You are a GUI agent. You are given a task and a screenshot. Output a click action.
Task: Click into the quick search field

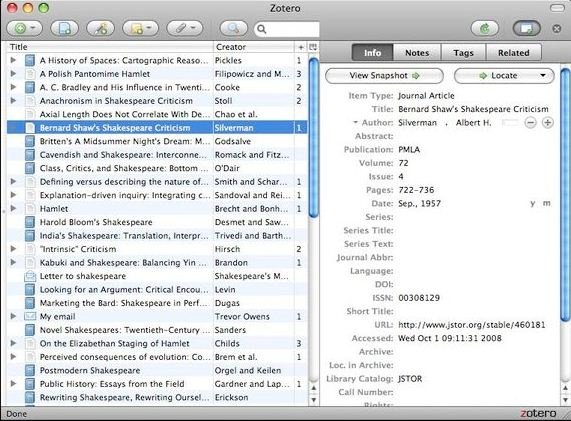tap(287, 29)
